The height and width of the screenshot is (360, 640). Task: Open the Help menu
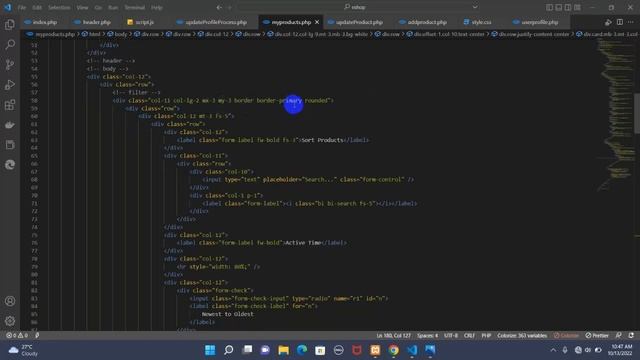[157, 7]
